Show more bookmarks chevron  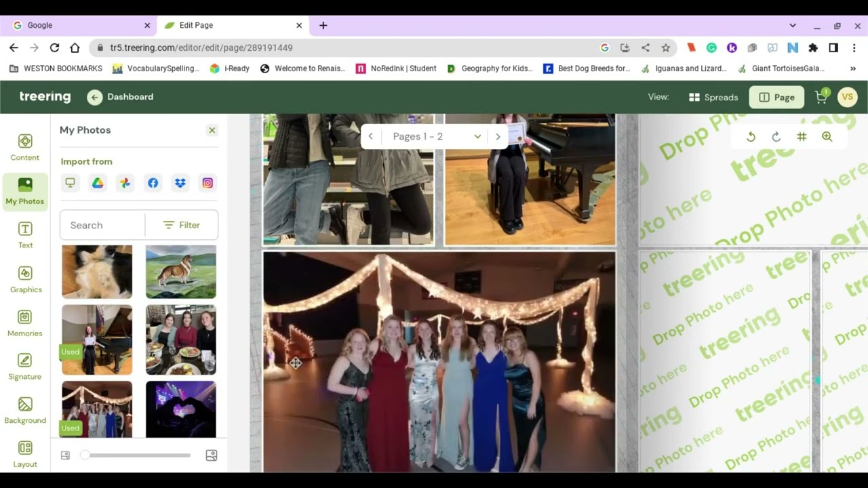click(x=853, y=68)
